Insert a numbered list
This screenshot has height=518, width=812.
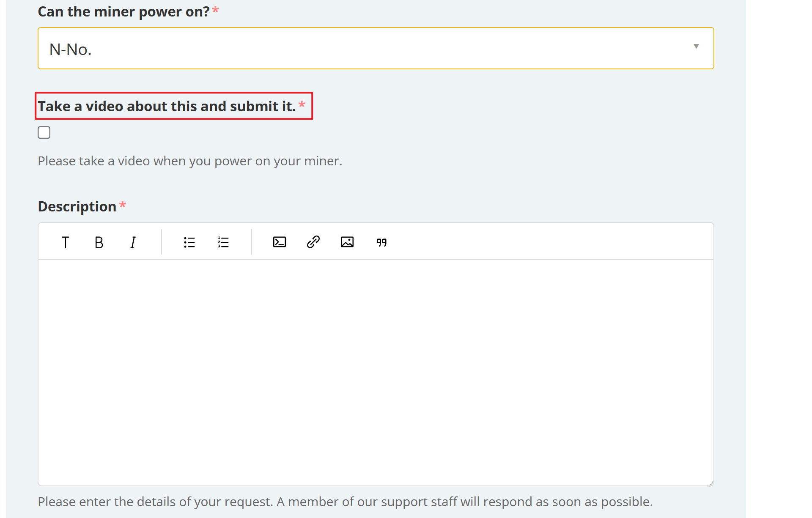click(223, 242)
